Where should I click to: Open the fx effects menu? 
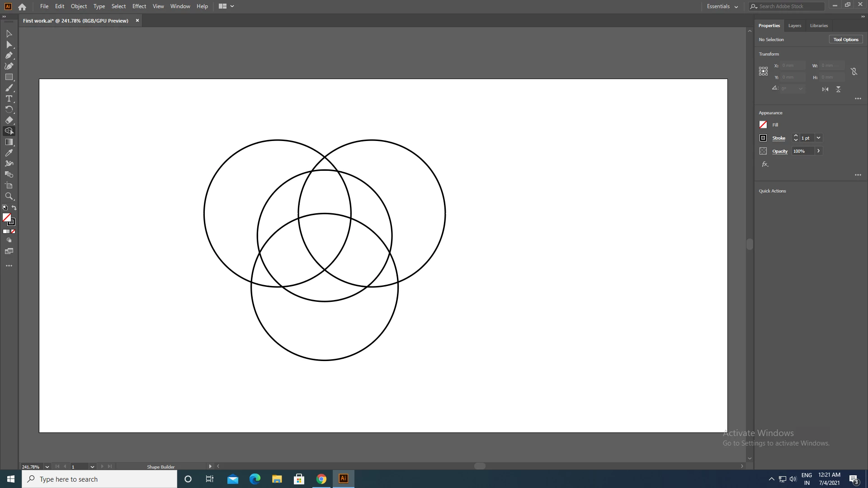(765, 164)
